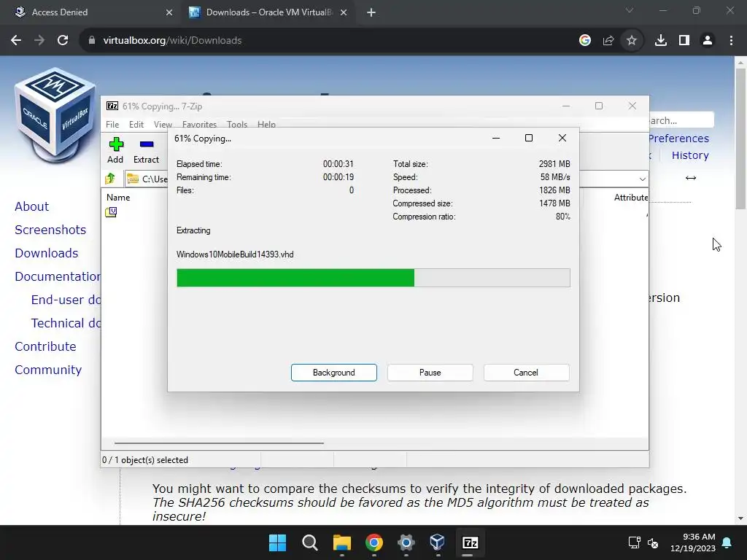Click the 7-Zip Extract toolbar icon
Viewport: 747px width, 560px height.
click(146, 144)
